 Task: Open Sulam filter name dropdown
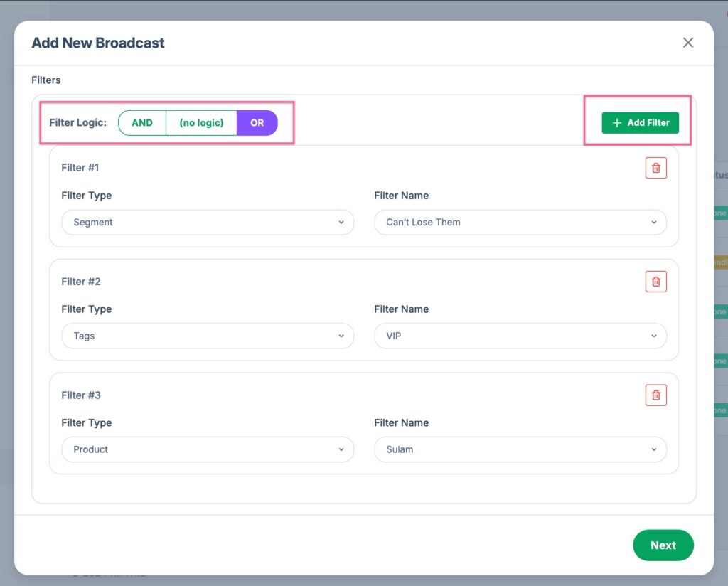[x=520, y=449]
